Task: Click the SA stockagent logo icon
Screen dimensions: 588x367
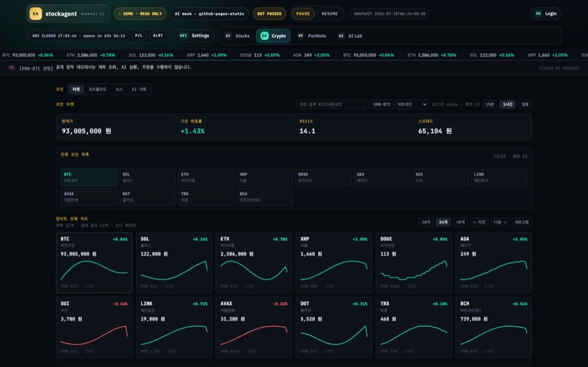Action: click(x=36, y=14)
